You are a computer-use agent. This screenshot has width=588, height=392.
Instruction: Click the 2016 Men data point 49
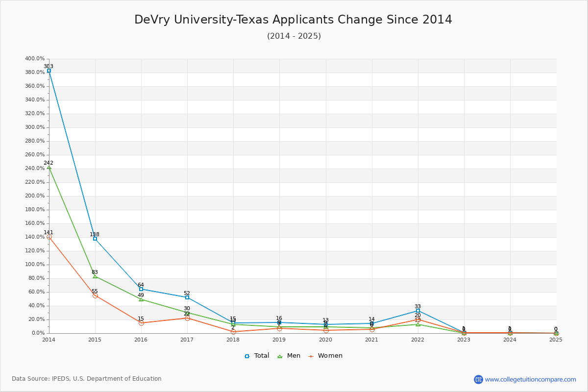point(141,299)
